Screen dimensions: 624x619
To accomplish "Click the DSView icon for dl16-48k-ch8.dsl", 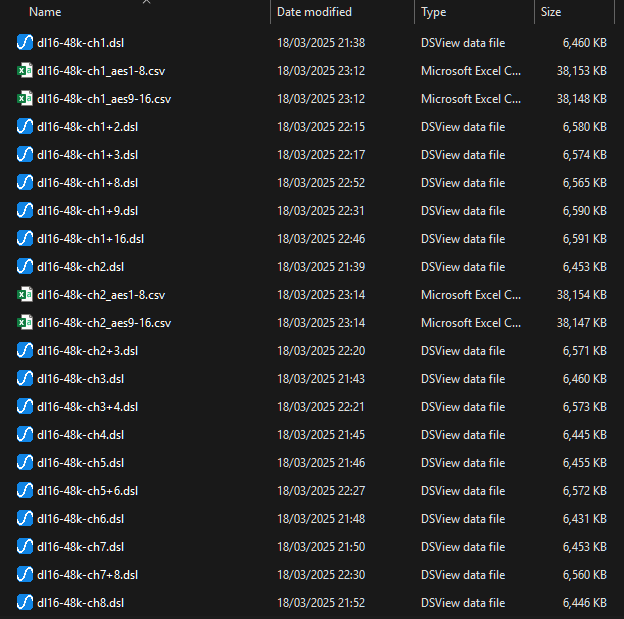I will click(x=25, y=603).
